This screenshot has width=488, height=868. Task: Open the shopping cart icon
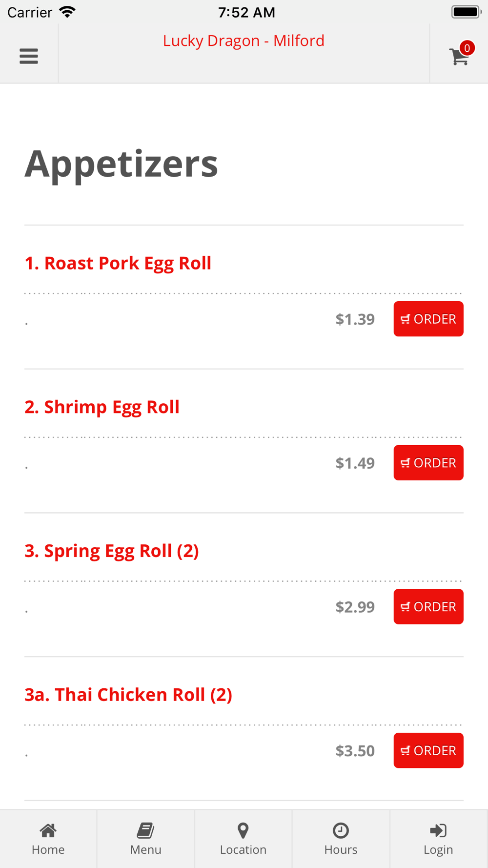coord(459,57)
